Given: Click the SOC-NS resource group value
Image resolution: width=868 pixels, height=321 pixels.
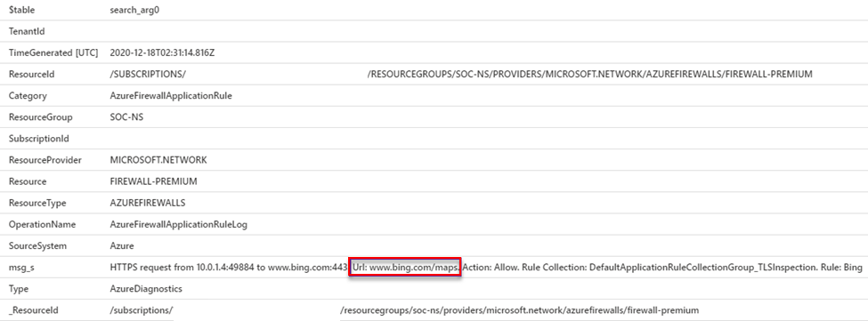Looking at the screenshot, I should 126,117.
